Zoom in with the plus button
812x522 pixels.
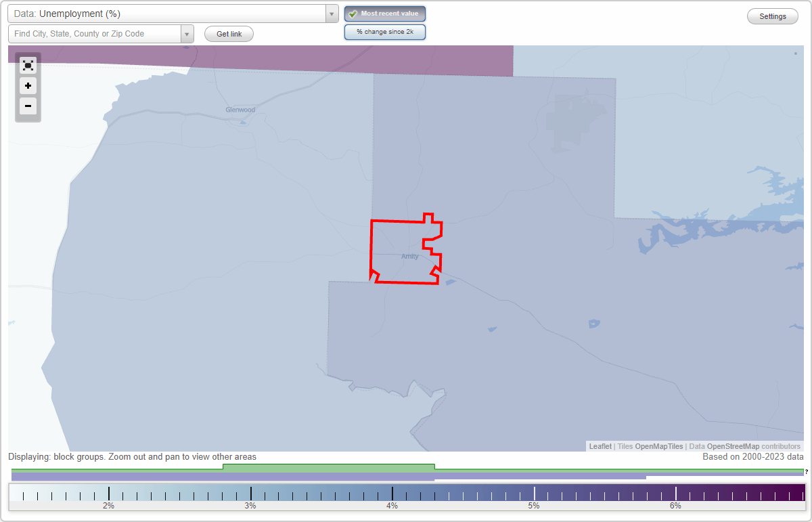[28, 86]
